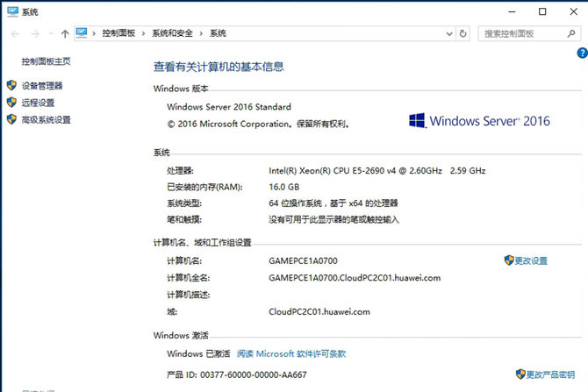Click the system window title icon

click(12, 11)
